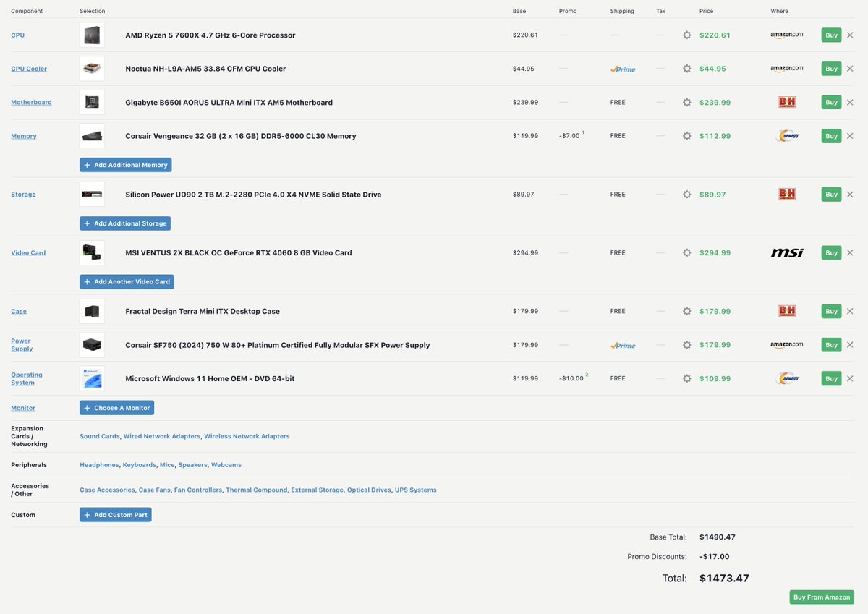Screen dimensions: 868x614
Task: Remove the Gigabyte B650I motherboard with X icon
Action: pos(850,102)
